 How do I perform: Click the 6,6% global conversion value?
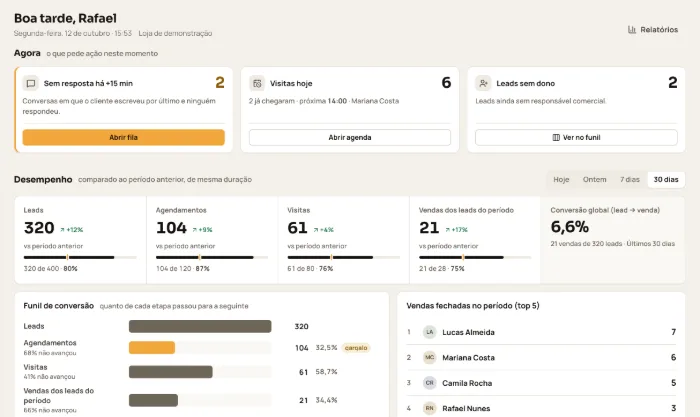click(570, 227)
